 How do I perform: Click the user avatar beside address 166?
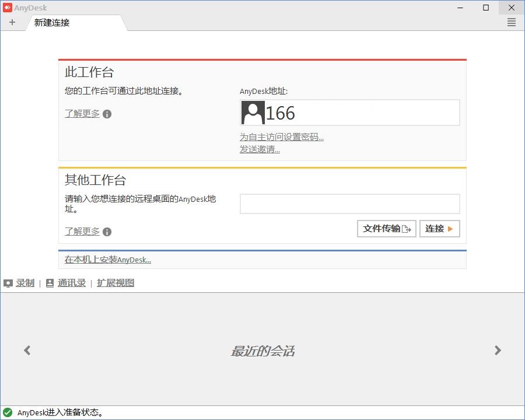click(x=252, y=113)
